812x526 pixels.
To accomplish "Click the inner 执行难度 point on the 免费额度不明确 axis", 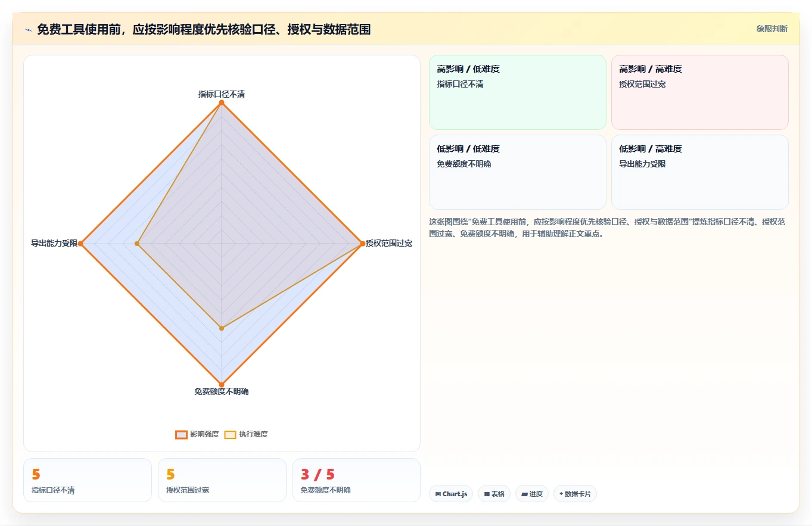I will pyautogui.click(x=222, y=328).
